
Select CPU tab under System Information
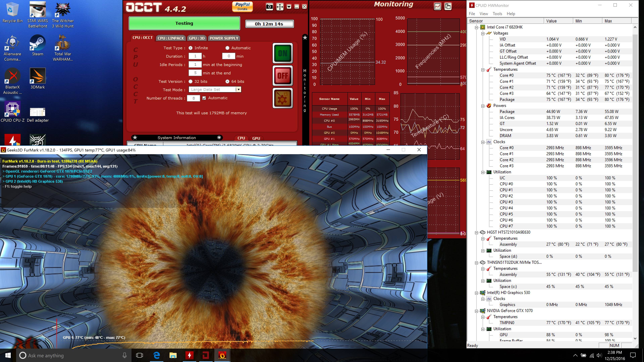[x=241, y=138]
